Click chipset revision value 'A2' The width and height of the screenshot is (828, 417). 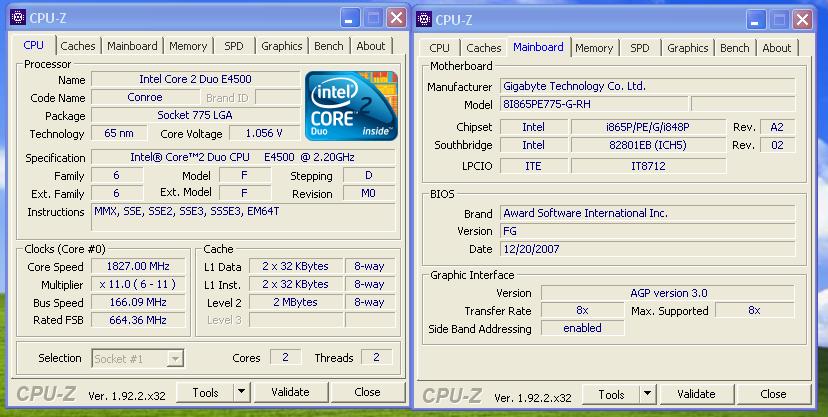[x=777, y=127]
